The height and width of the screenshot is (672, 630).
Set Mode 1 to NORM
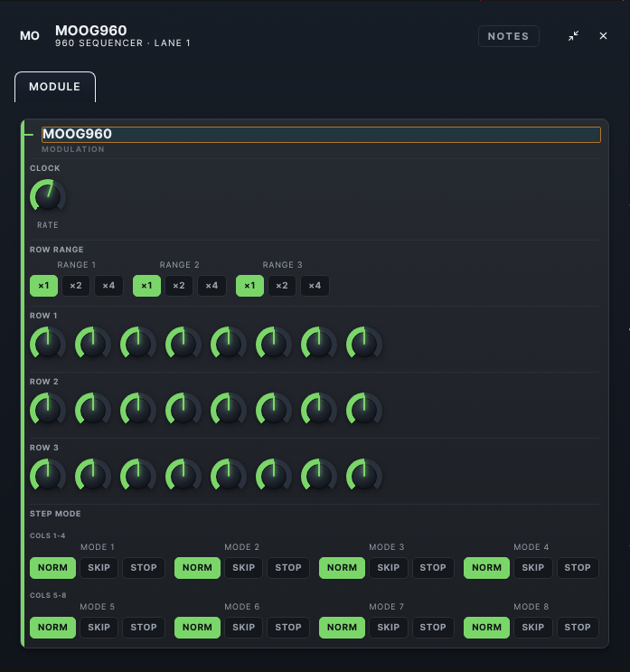pyautogui.click(x=52, y=568)
